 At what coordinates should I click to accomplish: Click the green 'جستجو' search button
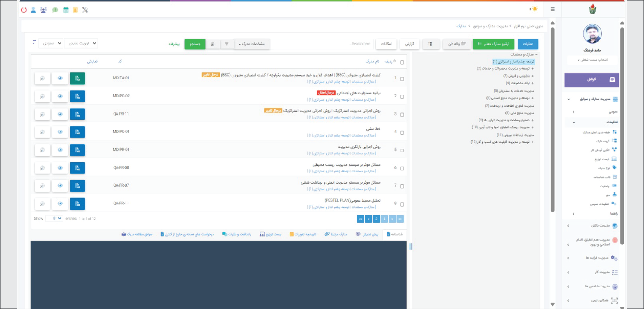pyautogui.click(x=195, y=44)
